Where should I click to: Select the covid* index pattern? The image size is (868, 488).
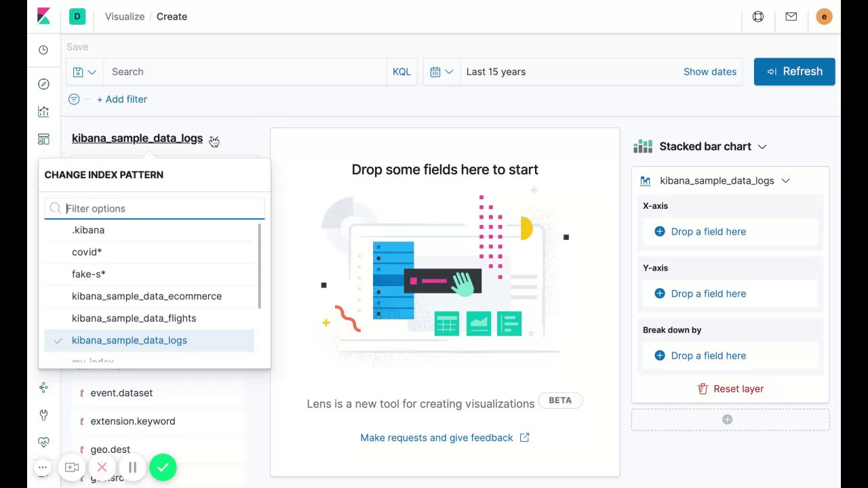pos(149,252)
